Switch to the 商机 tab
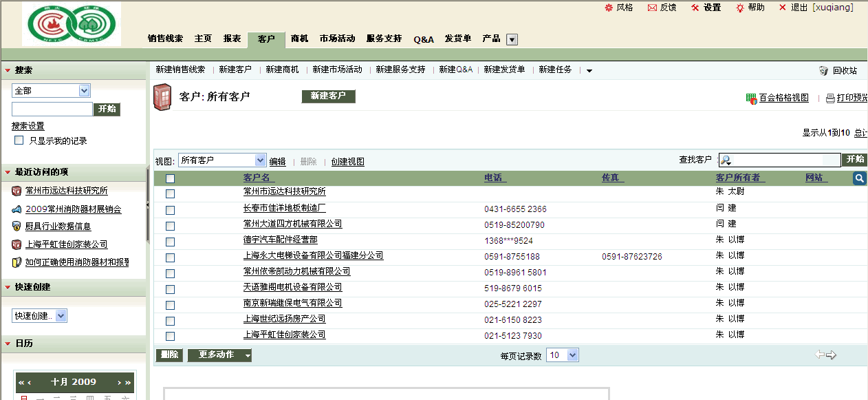The height and width of the screenshot is (400, 868). (299, 39)
